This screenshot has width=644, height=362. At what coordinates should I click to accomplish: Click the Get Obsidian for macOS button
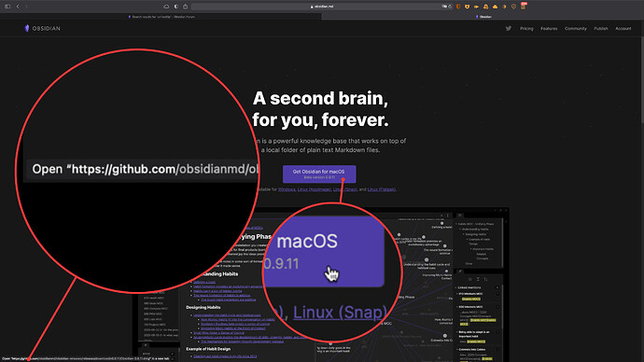click(x=319, y=174)
